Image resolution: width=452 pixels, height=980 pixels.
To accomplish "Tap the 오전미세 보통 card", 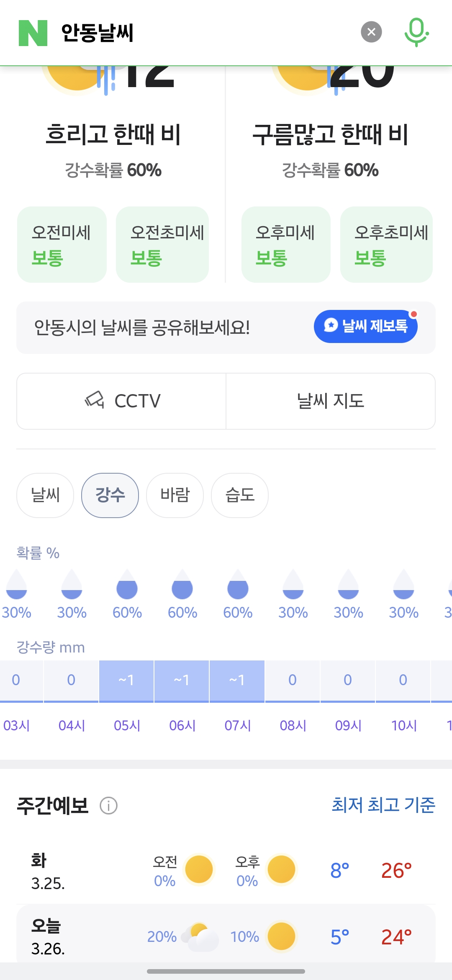I will coord(62,245).
